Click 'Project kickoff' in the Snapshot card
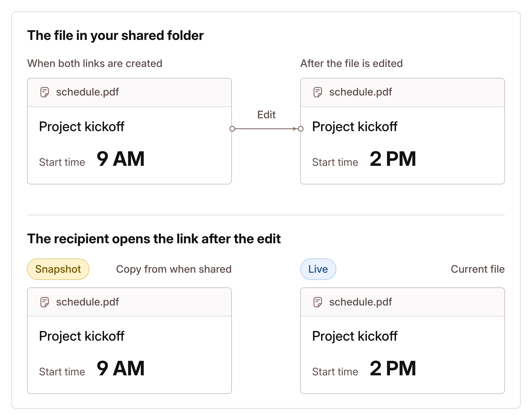 pyautogui.click(x=82, y=336)
